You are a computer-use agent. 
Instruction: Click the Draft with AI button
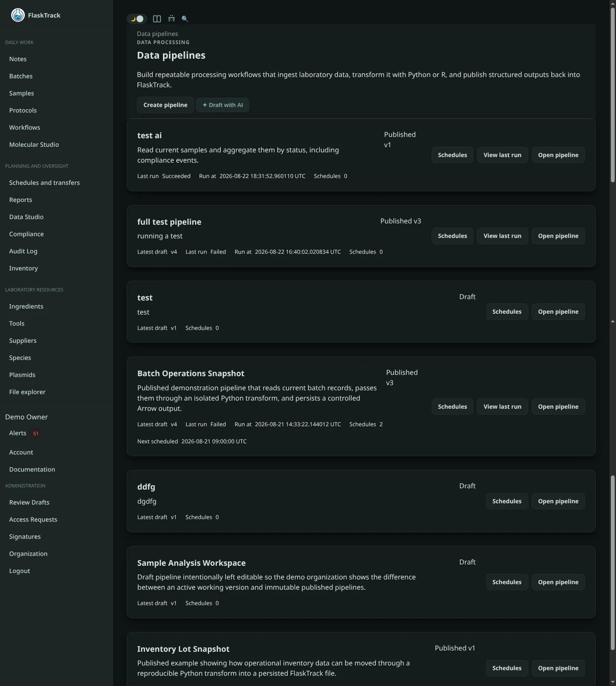pyautogui.click(x=222, y=105)
